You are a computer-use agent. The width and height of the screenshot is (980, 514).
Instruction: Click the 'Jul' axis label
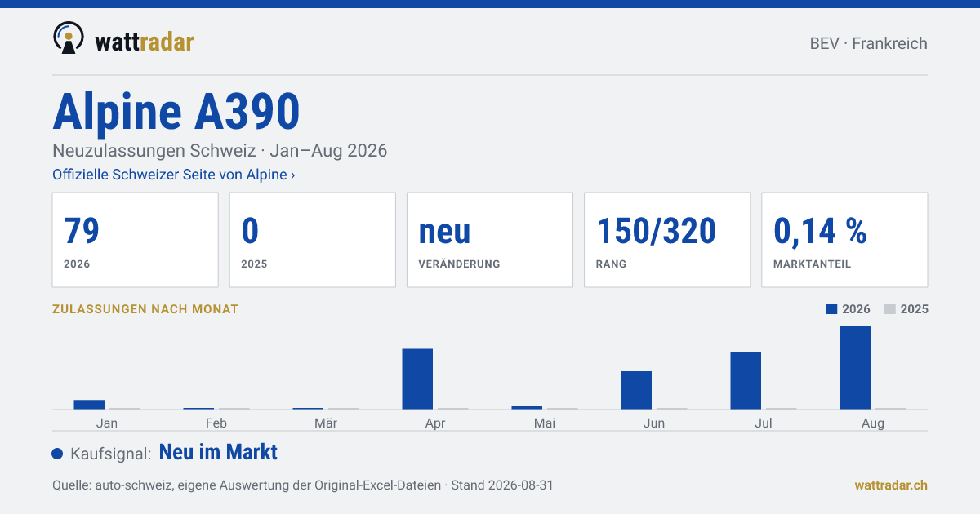click(764, 423)
